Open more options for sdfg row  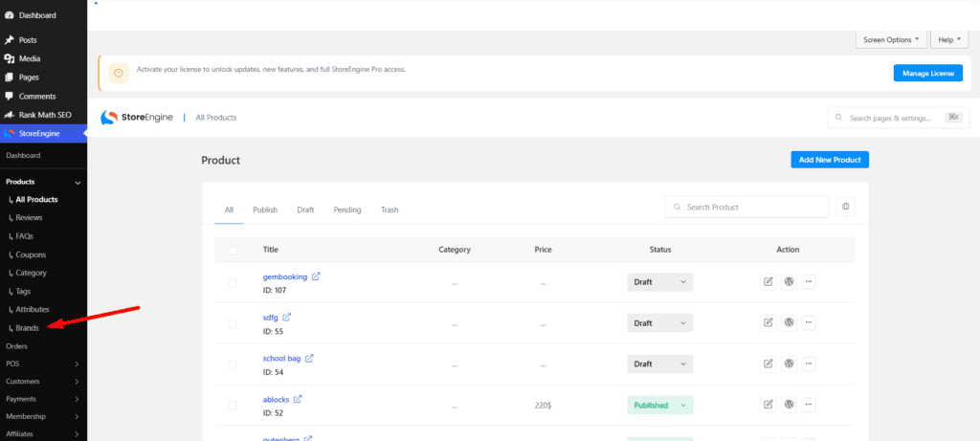tap(809, 323)
